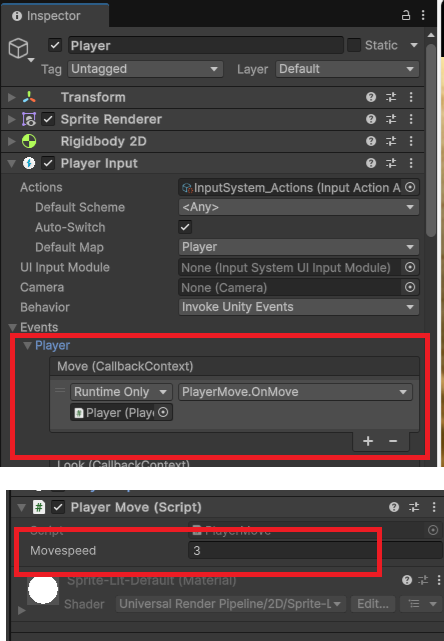Screen dimensions: 444x641
Task: Click the Actions asset object picker
Action: [410, 187]
